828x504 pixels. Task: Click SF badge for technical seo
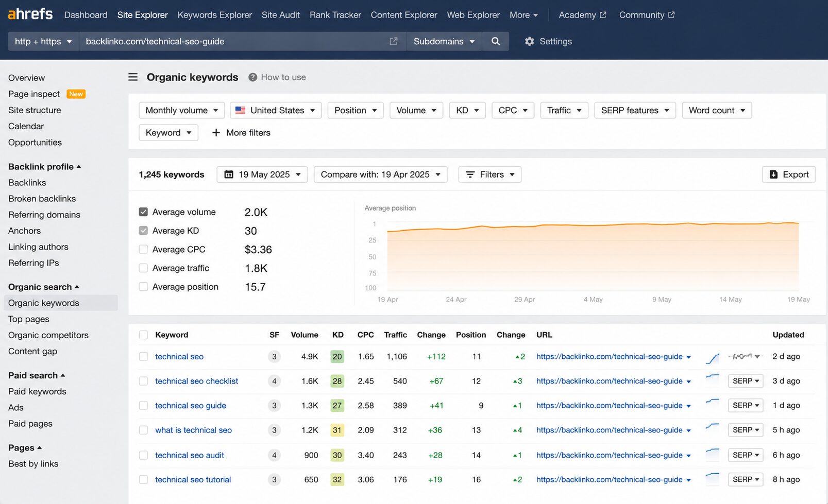274,356
